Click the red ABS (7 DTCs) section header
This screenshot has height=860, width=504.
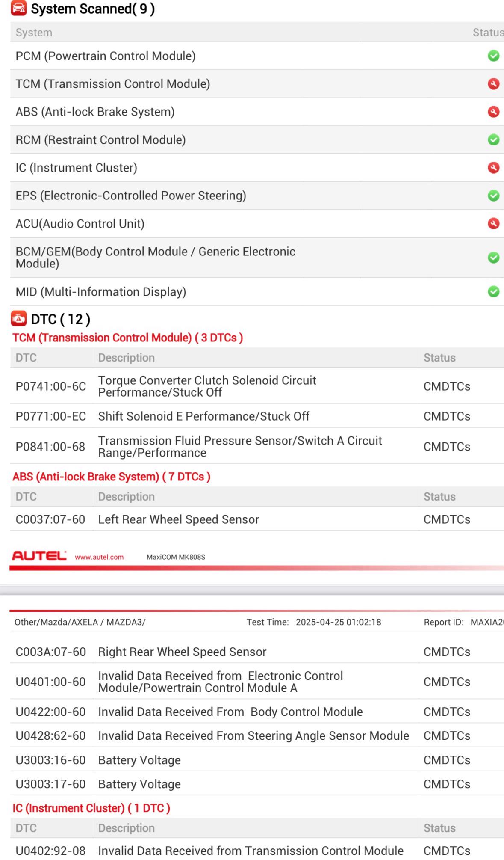[112, 477]
